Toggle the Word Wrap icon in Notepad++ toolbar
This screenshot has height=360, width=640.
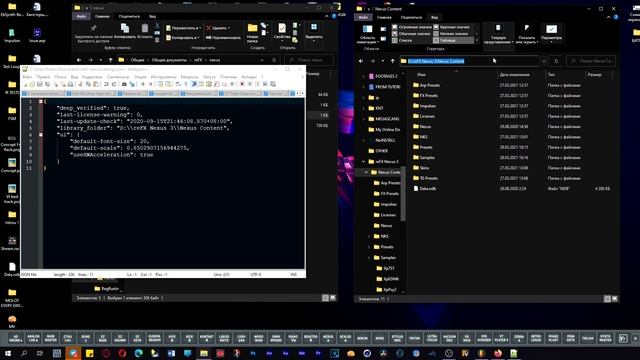178,84
